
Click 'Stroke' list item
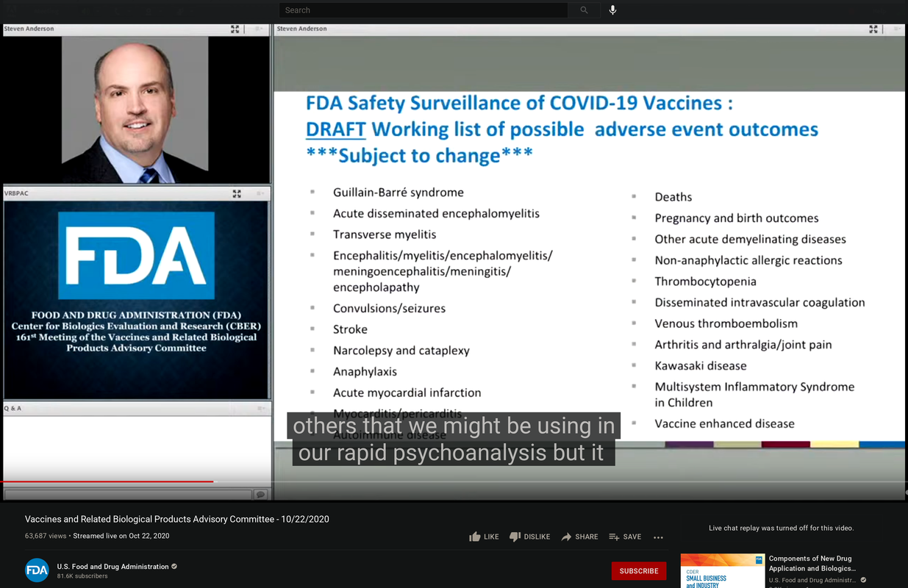pos(350,329)
